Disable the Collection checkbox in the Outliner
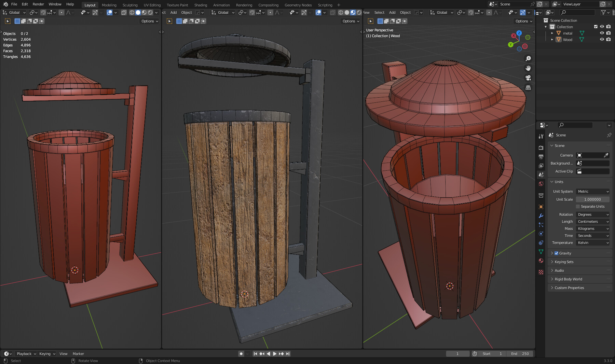 pyautogui.click(x=596, y=26)
